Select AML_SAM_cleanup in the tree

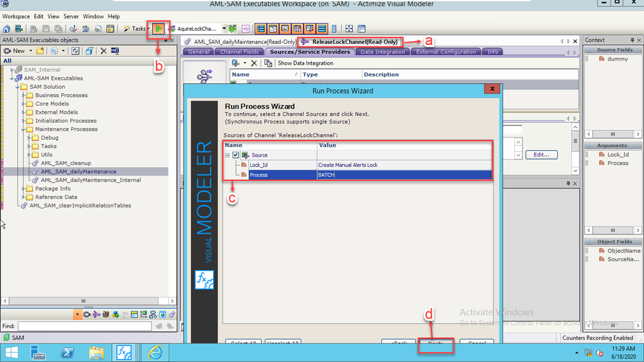pos(66,163)
